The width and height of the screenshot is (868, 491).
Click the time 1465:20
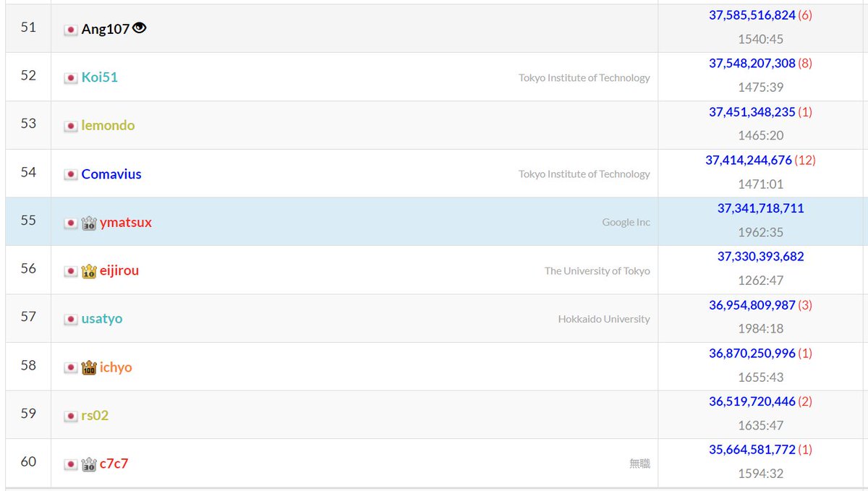(x=760, y=136)
